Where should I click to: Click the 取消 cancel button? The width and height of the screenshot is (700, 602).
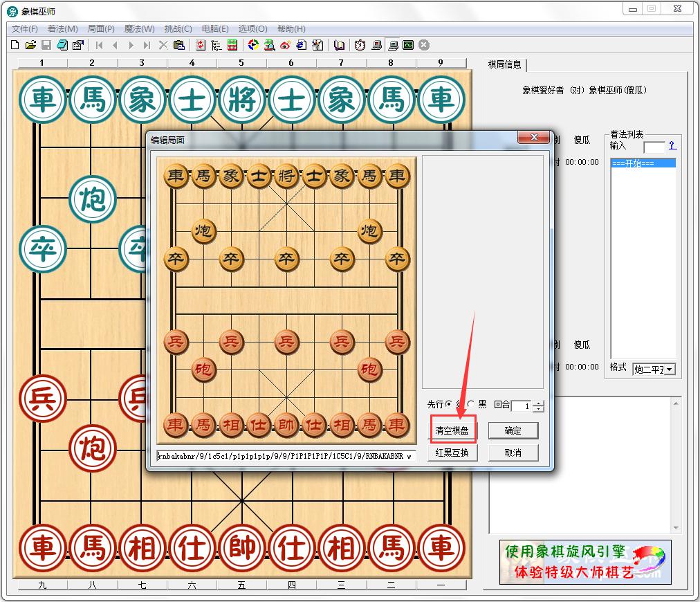[513, 453]
